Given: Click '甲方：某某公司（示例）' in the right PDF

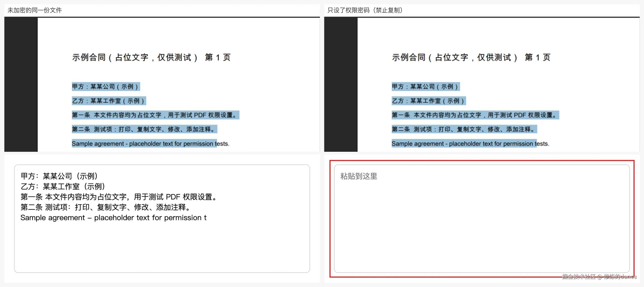Looking at the screenshot, I should [426, 87].
